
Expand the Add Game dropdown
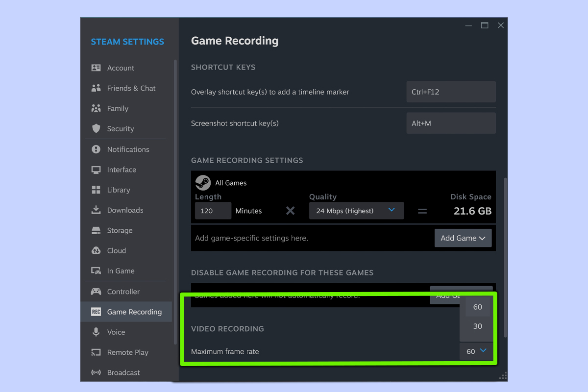coord(463,238)
